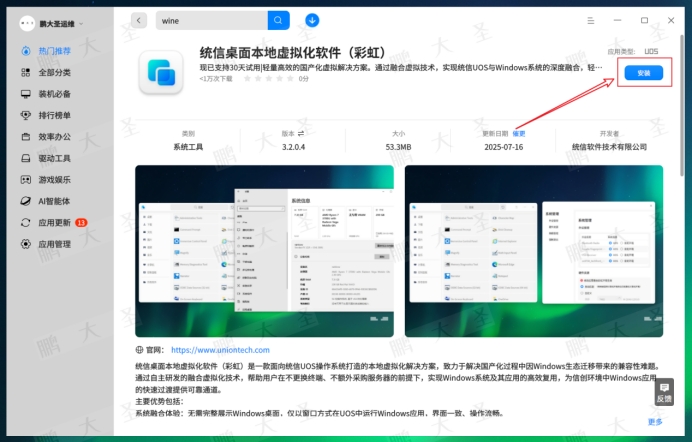Click the user avatar icon

[x=27, y=23]
